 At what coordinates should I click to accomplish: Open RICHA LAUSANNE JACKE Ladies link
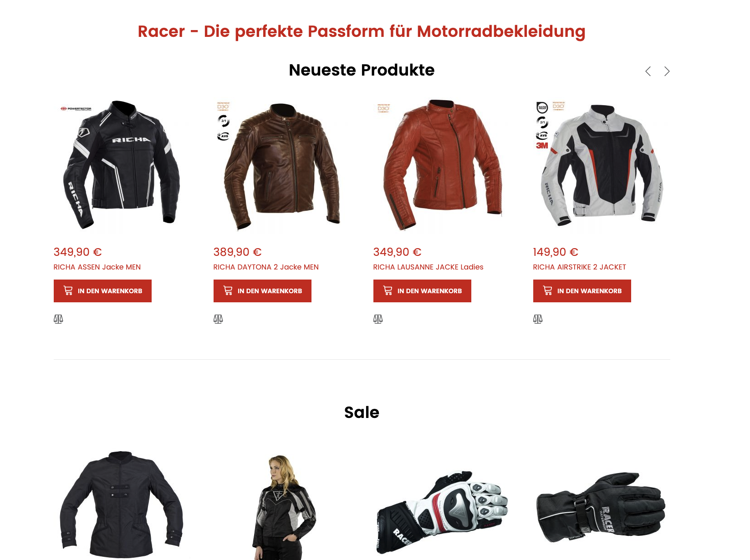coord(428,267)
